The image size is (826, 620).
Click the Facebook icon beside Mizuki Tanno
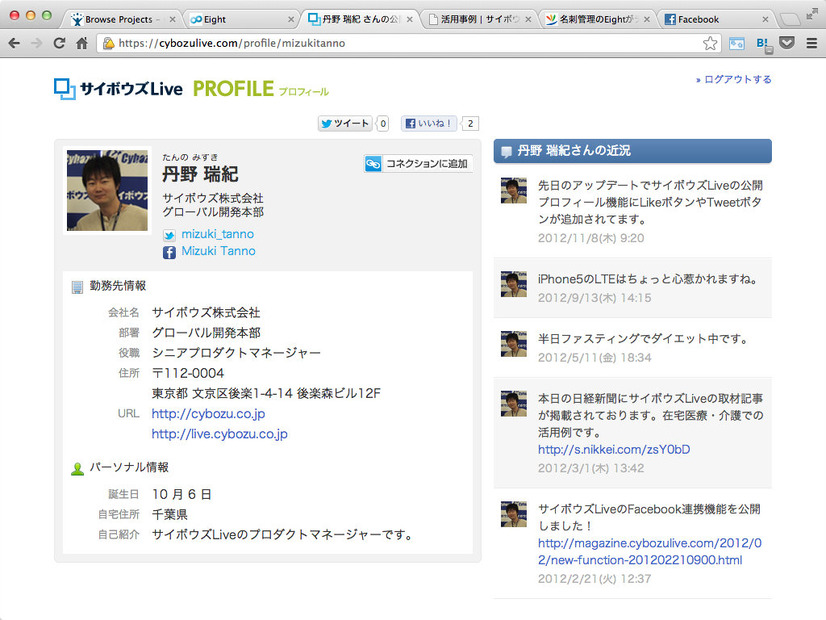click(x=169, y=252)
